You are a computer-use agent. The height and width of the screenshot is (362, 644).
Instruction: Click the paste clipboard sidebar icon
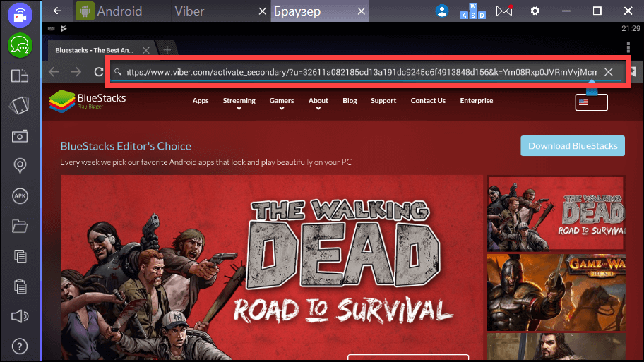[20, 286]
